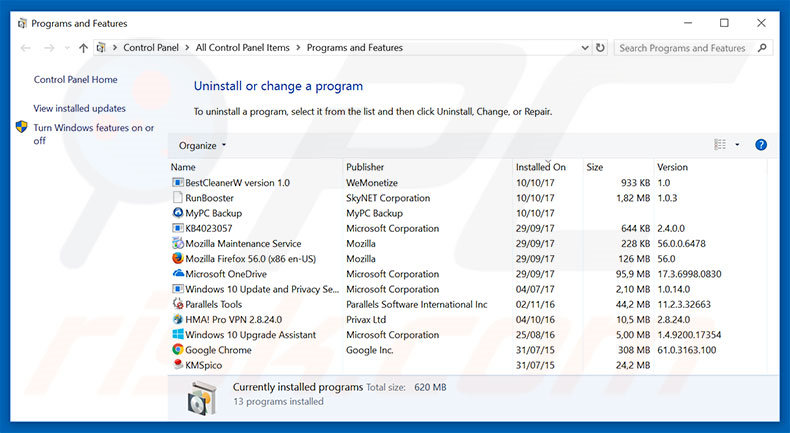The image size is (790, 433).
Task: Click the address bar location icon
Action: [x=101, y=48]
